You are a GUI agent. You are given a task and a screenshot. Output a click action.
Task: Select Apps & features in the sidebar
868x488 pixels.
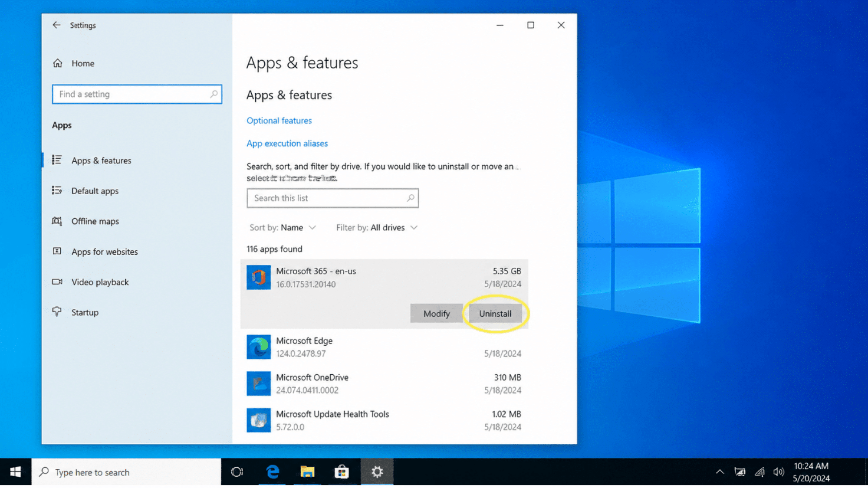(x=102, y=160)
